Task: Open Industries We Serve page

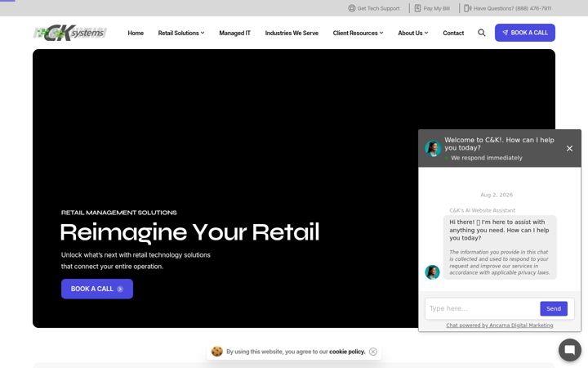Action: coord(292,33)
